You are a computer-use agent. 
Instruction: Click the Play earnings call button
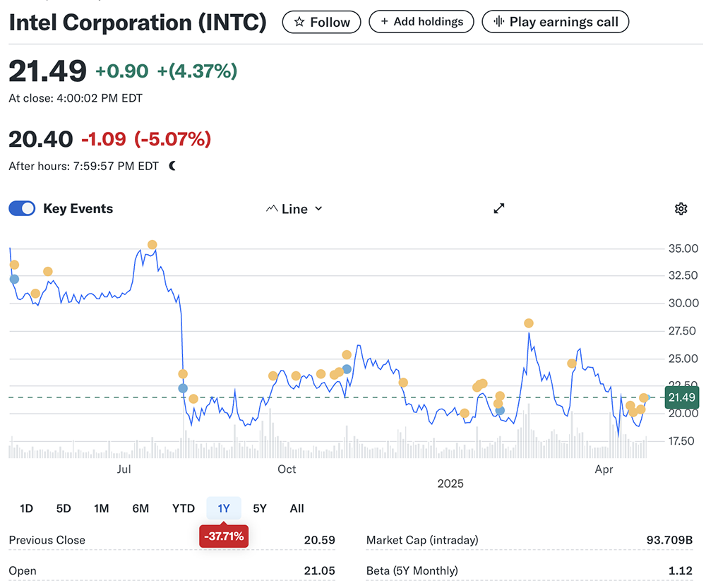click(555, 22)
